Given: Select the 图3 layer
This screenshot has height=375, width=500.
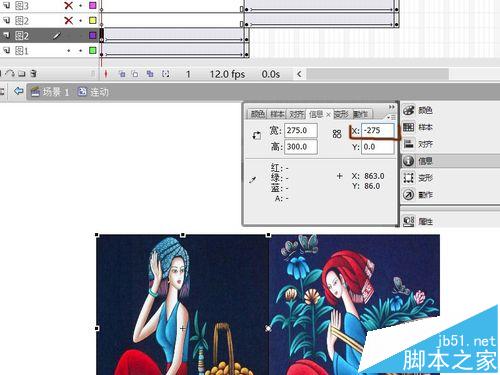Looking at the screenshot, I should [22, 5].
